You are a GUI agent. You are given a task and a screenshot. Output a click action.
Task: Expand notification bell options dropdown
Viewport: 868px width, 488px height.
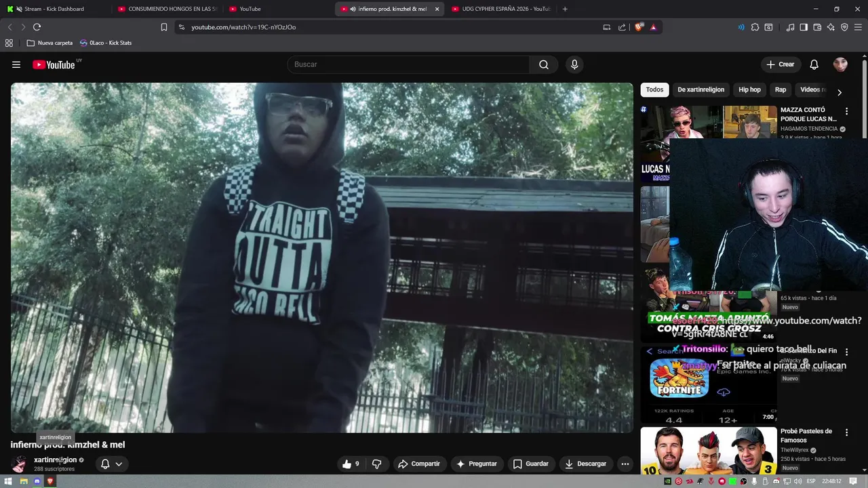click(119, 464)
